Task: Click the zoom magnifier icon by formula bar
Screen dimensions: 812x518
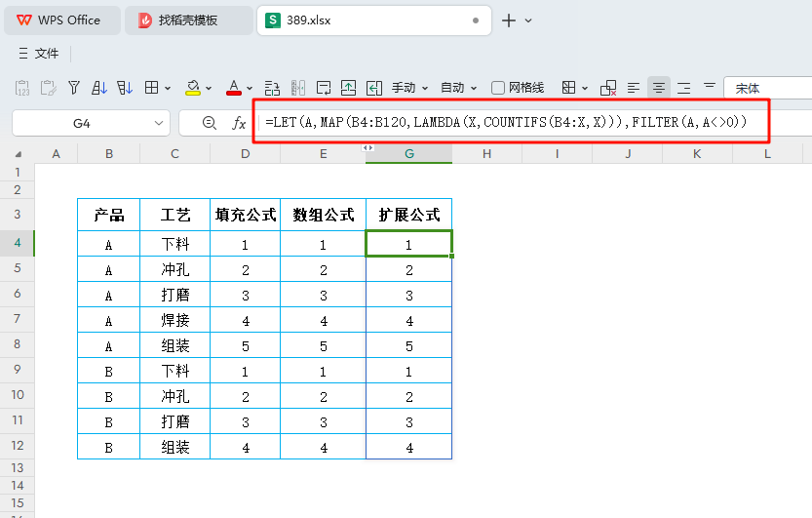Action: [210, 123]
